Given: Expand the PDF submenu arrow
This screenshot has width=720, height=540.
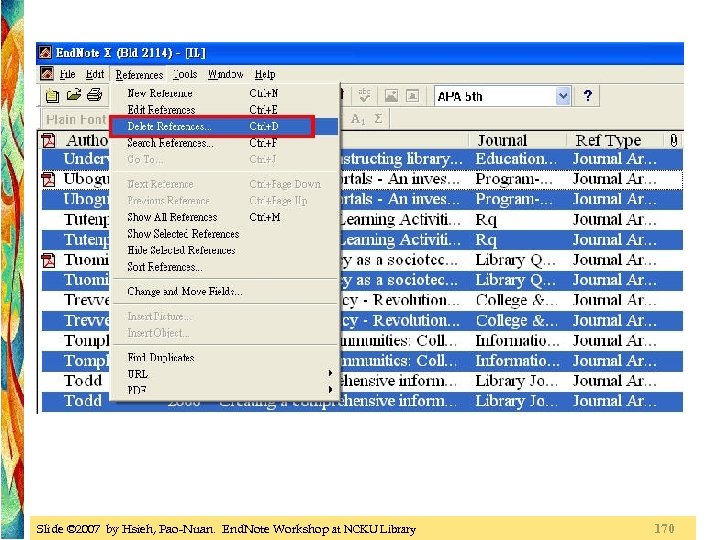Looking at the screenshot, I should (x=330, y=389).
